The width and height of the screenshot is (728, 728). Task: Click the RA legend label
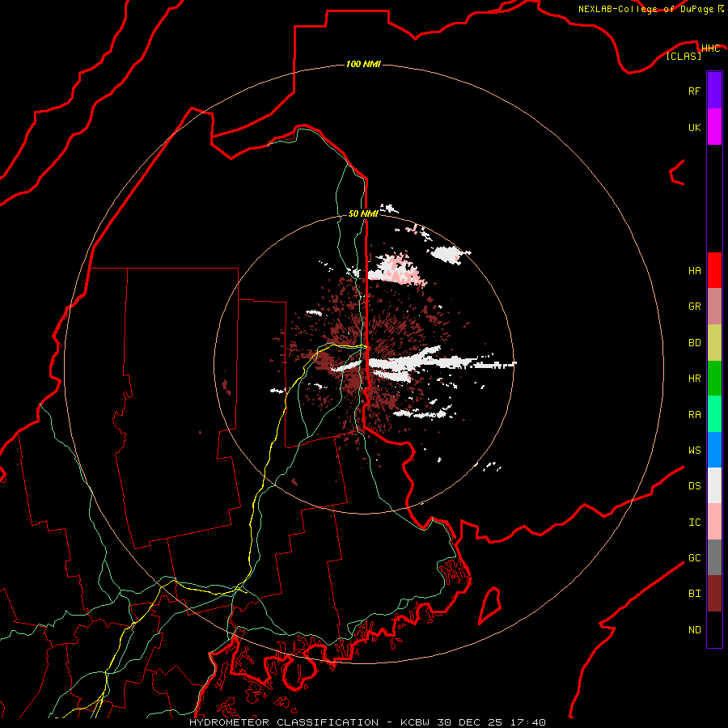pos(694,414)
